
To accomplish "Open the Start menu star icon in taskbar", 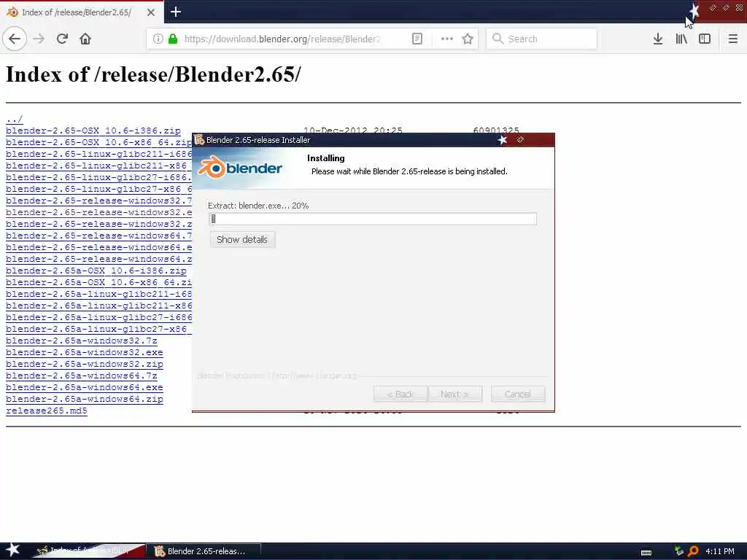I will [x=12, y=551].
